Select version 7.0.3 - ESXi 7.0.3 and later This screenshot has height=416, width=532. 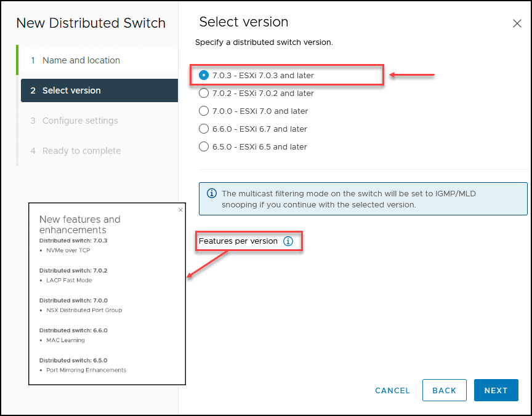pos(204,75)
